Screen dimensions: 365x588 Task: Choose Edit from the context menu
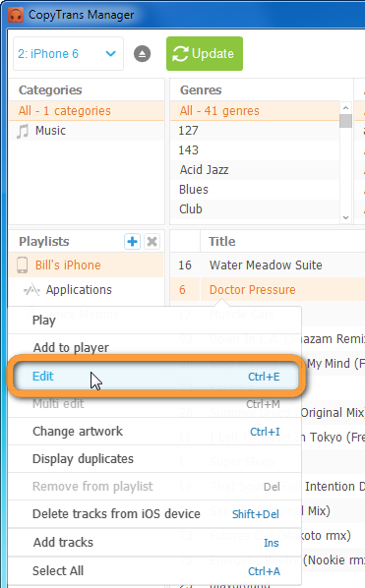(156, 377)
